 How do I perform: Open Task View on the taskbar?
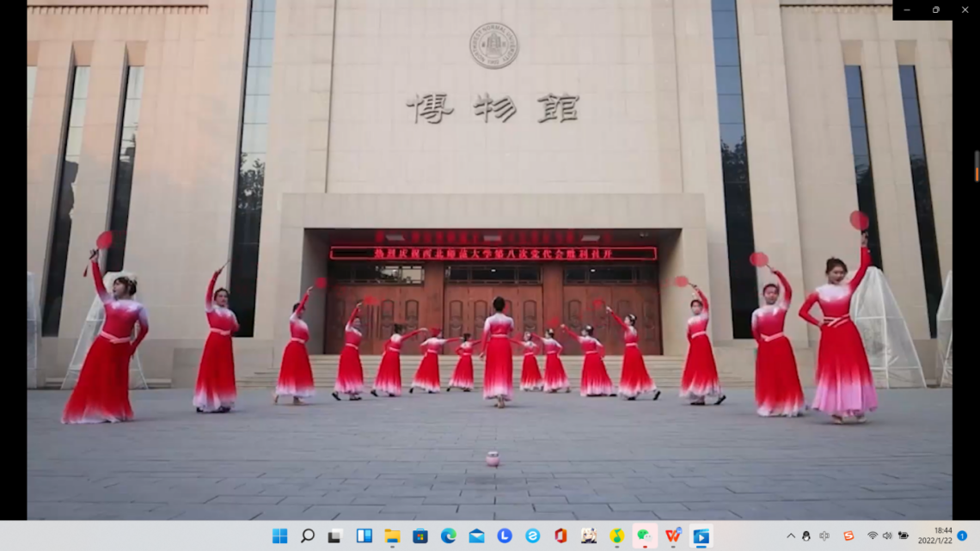(x=335, y=536)
